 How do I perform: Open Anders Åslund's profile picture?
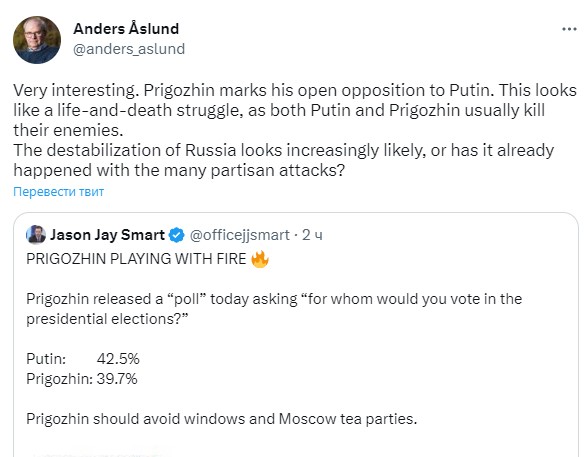click(x=37, y=40)
